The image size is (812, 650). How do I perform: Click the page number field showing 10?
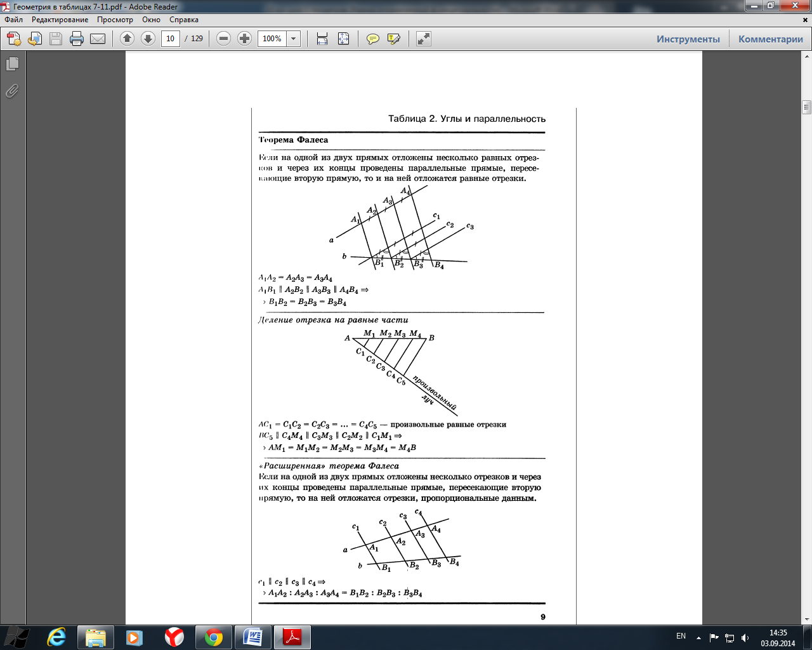[170, 39]
